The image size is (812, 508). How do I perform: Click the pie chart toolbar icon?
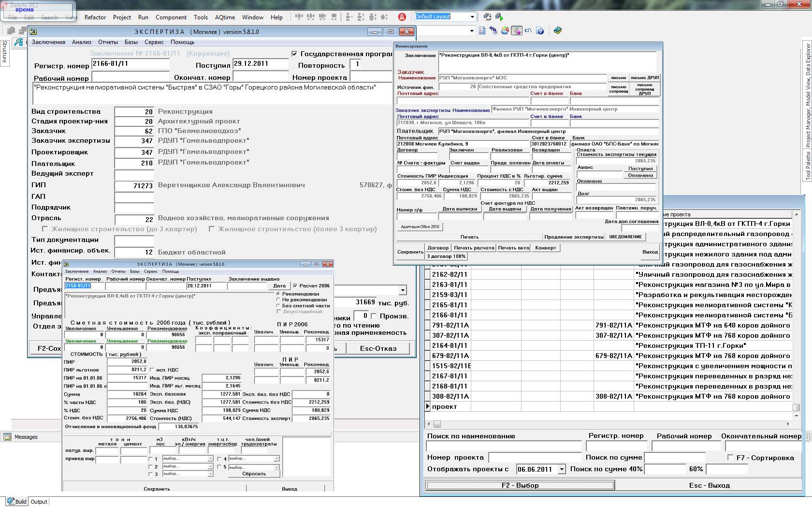[505, 30]
